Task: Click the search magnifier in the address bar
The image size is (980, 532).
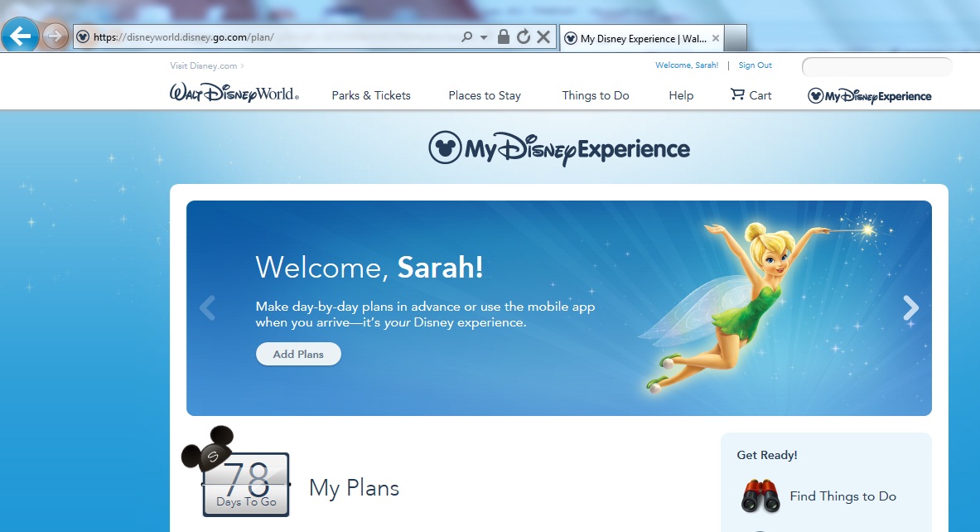Action: (467, 37)
